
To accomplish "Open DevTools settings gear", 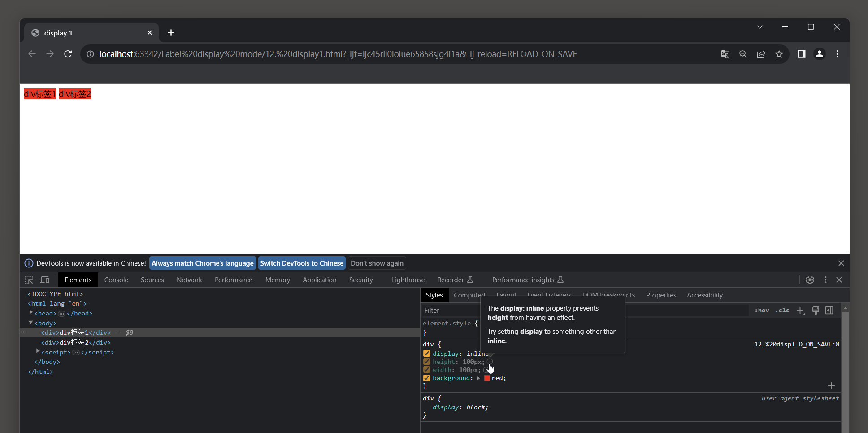I will click(x=810, y=280).
